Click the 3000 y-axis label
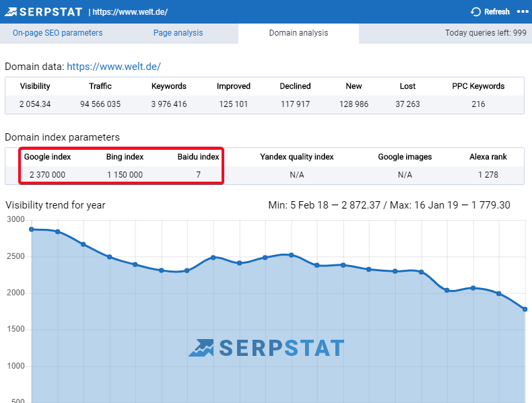 pyautogui.click(x=15, y=219)
